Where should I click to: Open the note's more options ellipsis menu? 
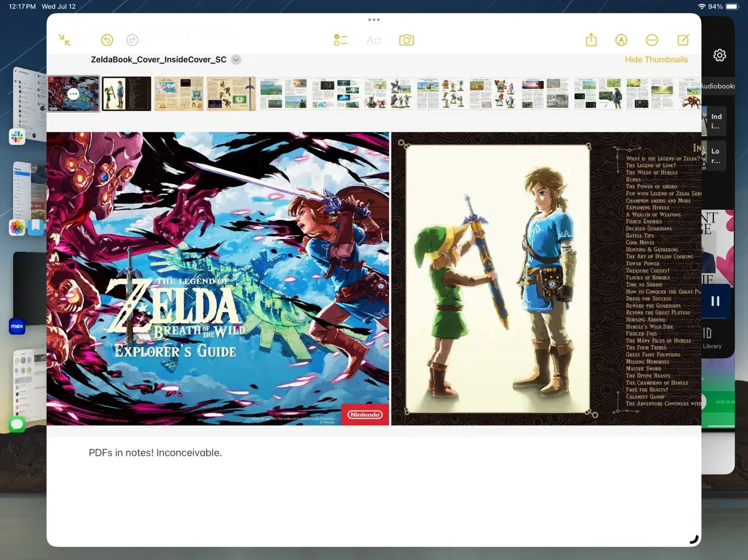click(652, 40)
